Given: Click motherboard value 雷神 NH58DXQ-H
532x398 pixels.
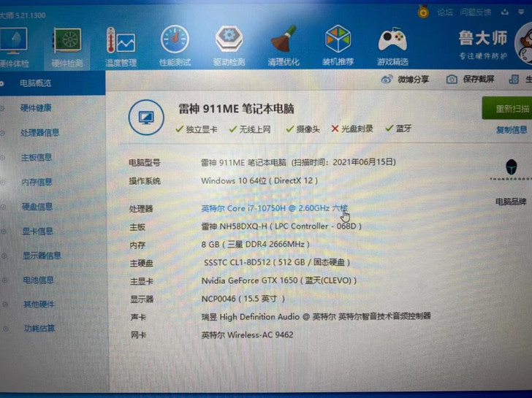Looking at the screenshot, I should pos(281,226).
